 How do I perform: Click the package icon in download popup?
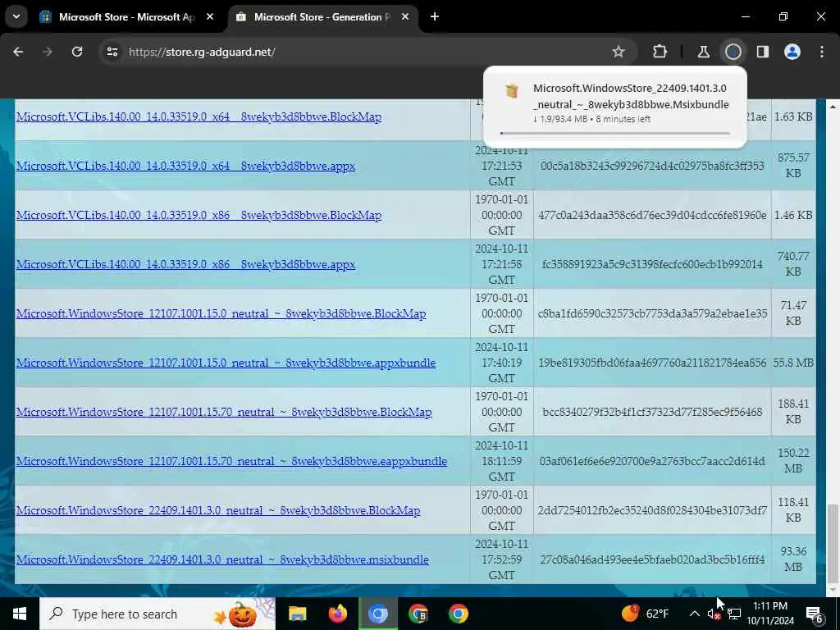pos(512,90)
